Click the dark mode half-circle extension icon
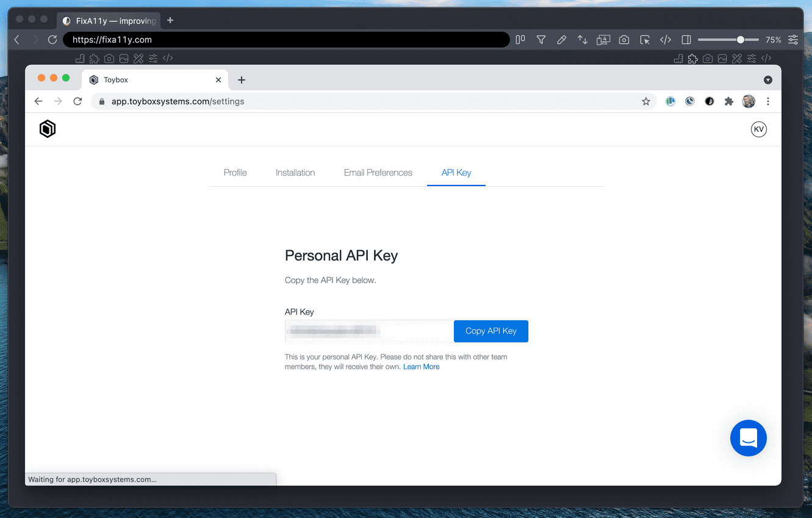The width and height of the screenshot is (812, 518). [710, 101]
